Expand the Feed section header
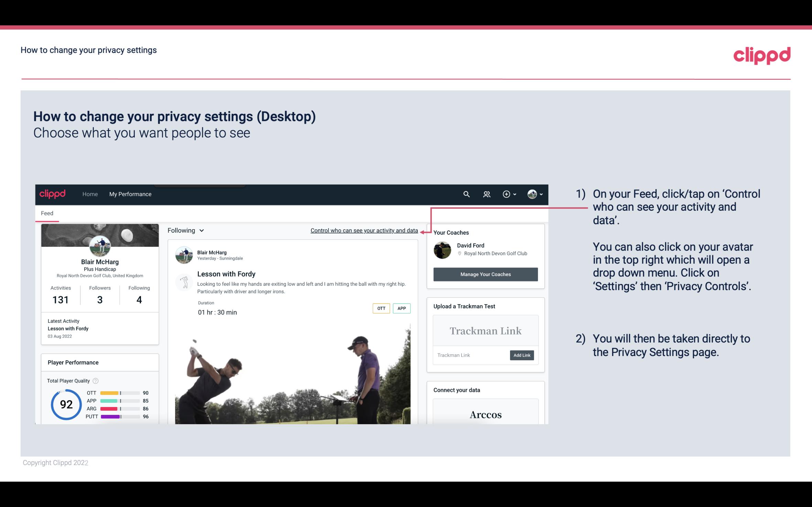Screen dimensions: 812x507 click(47, 213)
